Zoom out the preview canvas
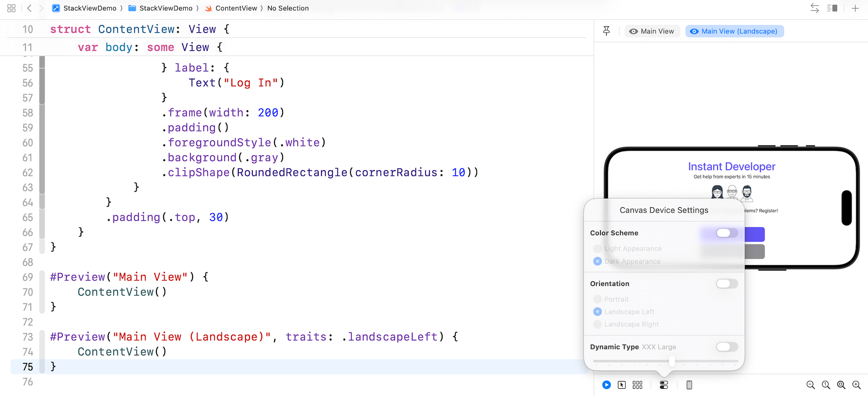 [811, 385]
